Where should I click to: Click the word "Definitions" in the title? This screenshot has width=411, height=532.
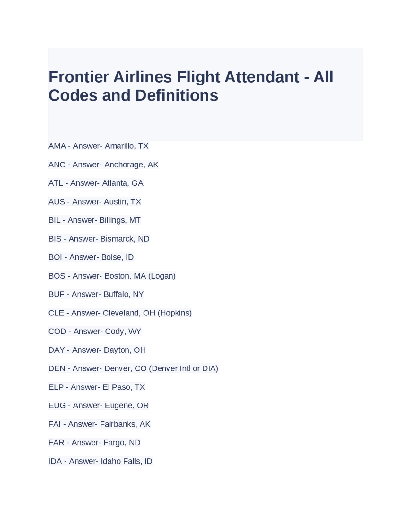177,95
